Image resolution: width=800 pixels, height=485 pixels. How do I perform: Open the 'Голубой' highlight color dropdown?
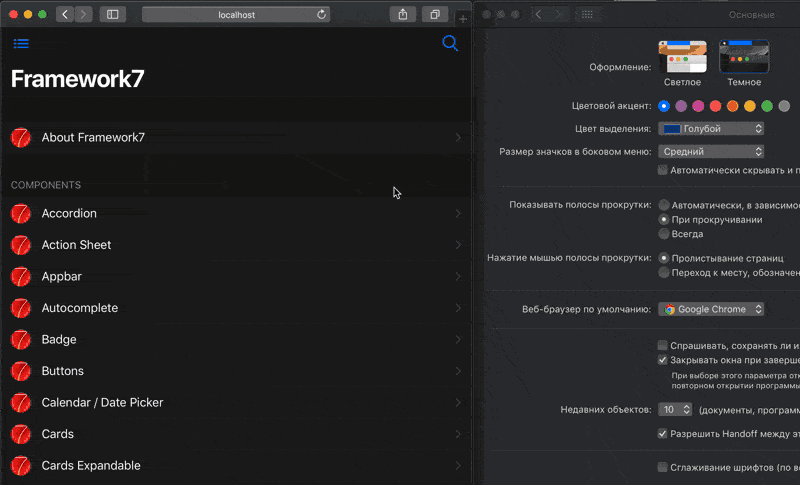point(711,129)
